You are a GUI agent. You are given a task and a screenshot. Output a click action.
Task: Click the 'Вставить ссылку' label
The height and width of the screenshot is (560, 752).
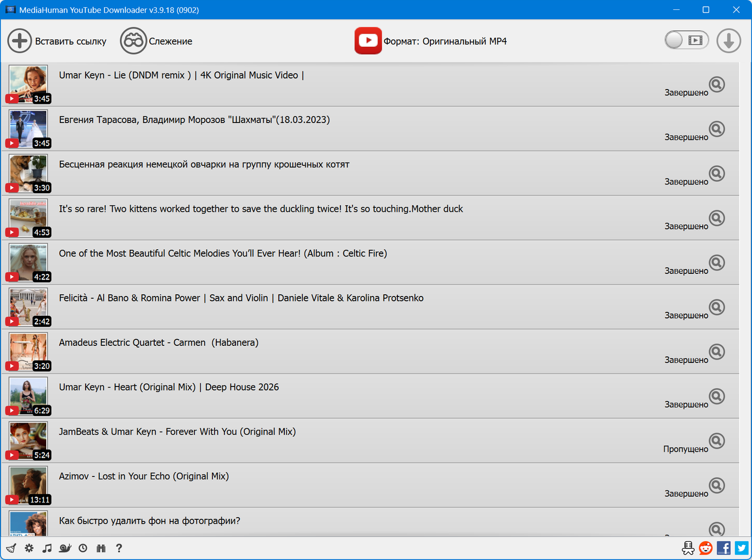(71, 41)
